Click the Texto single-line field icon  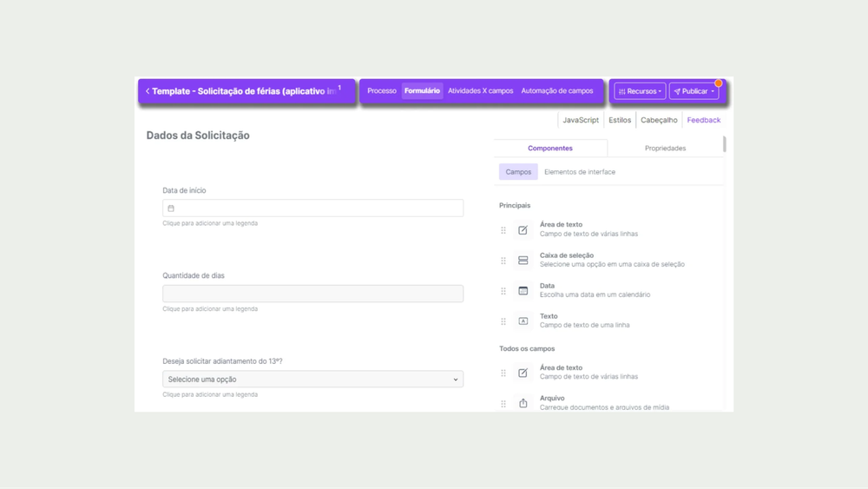tap(523, 321)
